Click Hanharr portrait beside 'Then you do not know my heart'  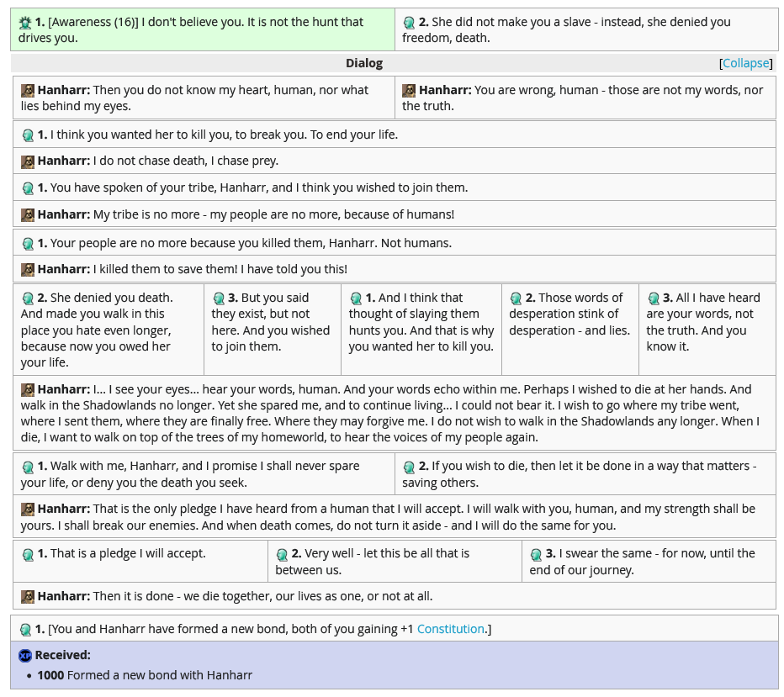28,91
